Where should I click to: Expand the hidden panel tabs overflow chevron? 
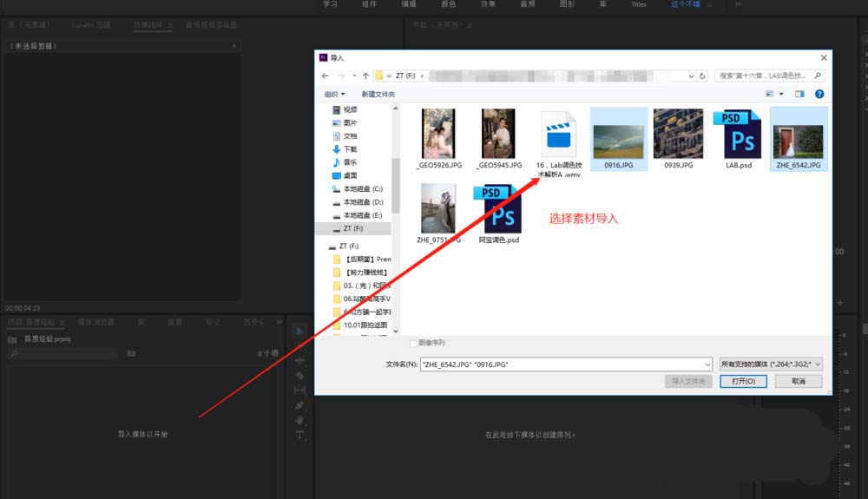coord(279,322)
